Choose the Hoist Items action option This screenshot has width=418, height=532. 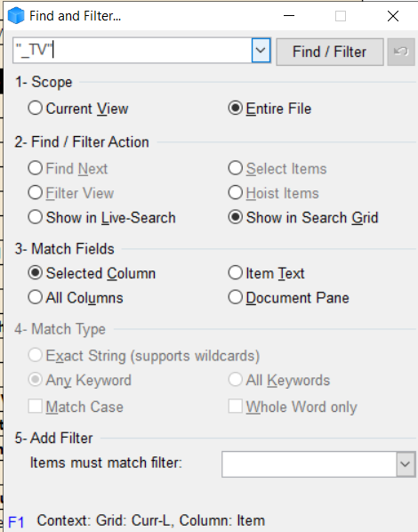(273, 193)
